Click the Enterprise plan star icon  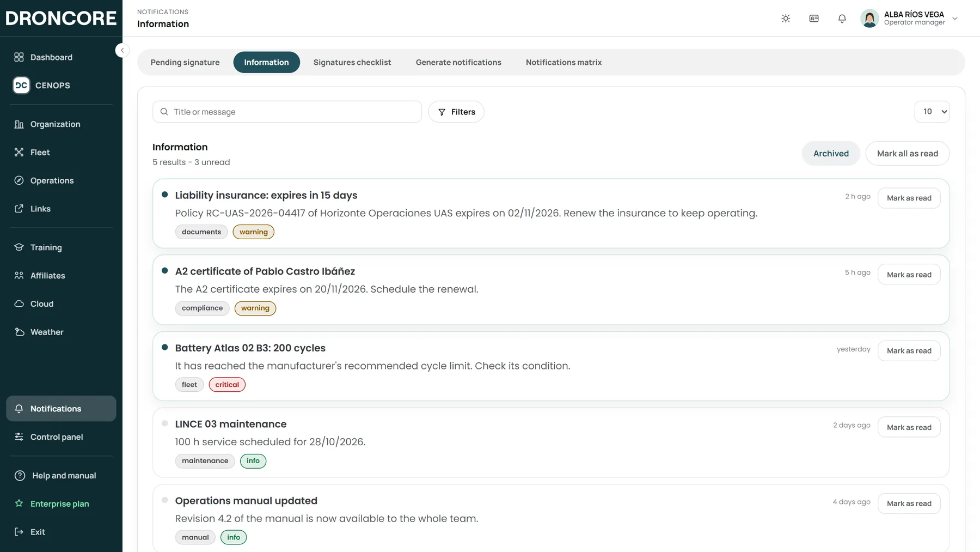(x=19, y=504)
